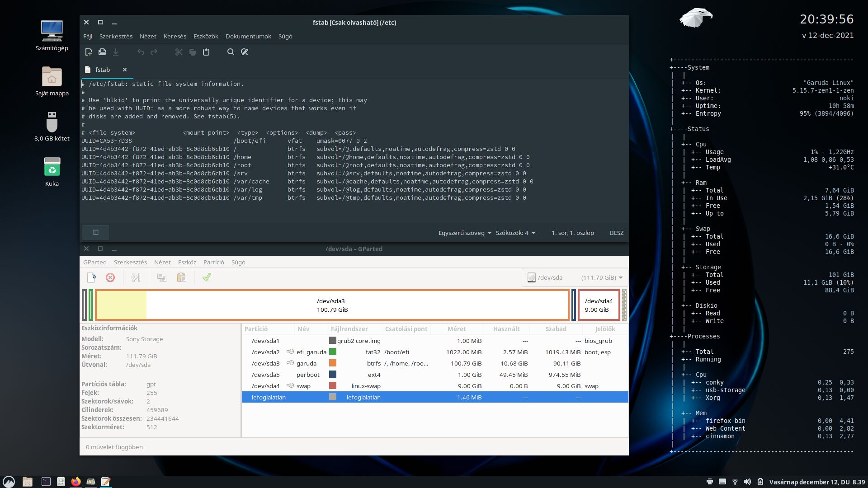Open the Számítógép desktop icon
Image resolution: width=868 pixels, height=488 pixels.
tap(52, 36)
